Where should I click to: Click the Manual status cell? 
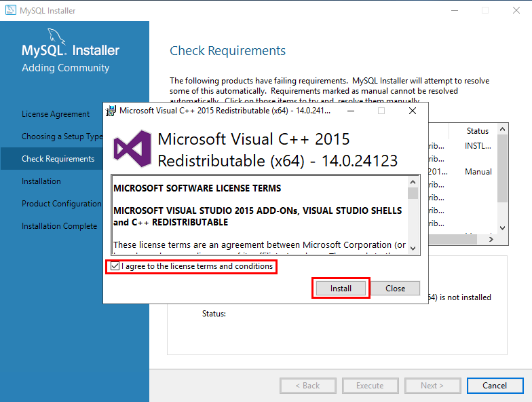click(x=478, y=172)
